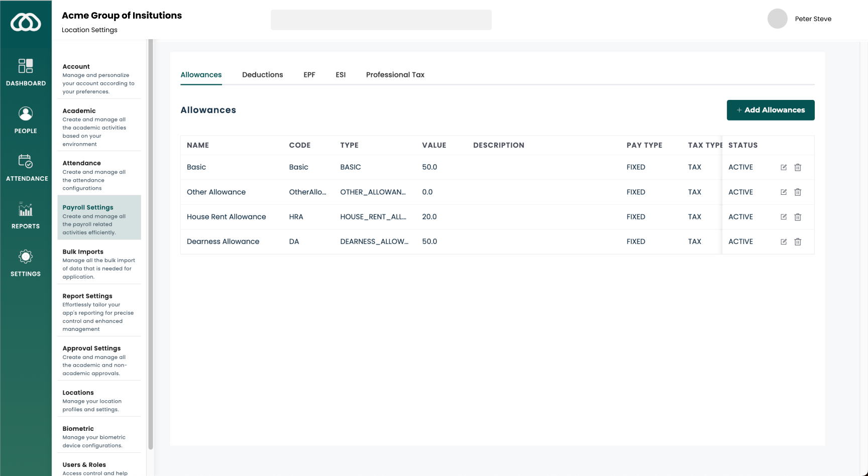Click the search field in the header

click(381, 20)
